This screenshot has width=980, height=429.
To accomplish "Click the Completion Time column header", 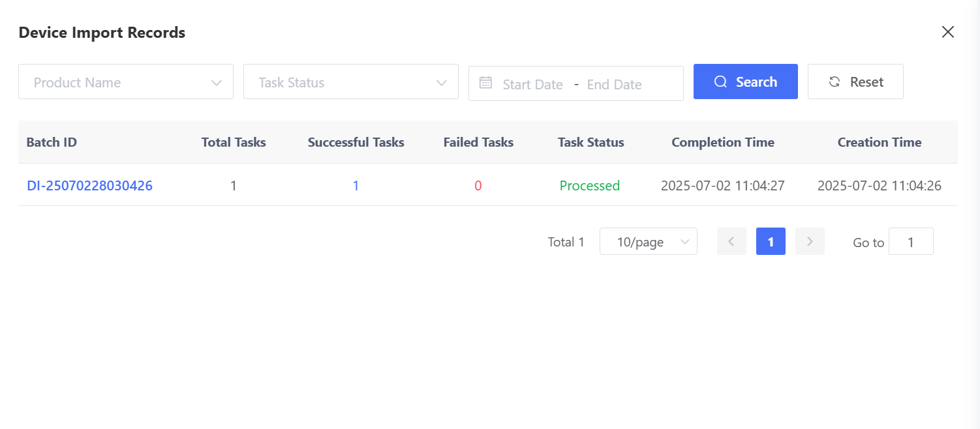I will tap(722, 142).
